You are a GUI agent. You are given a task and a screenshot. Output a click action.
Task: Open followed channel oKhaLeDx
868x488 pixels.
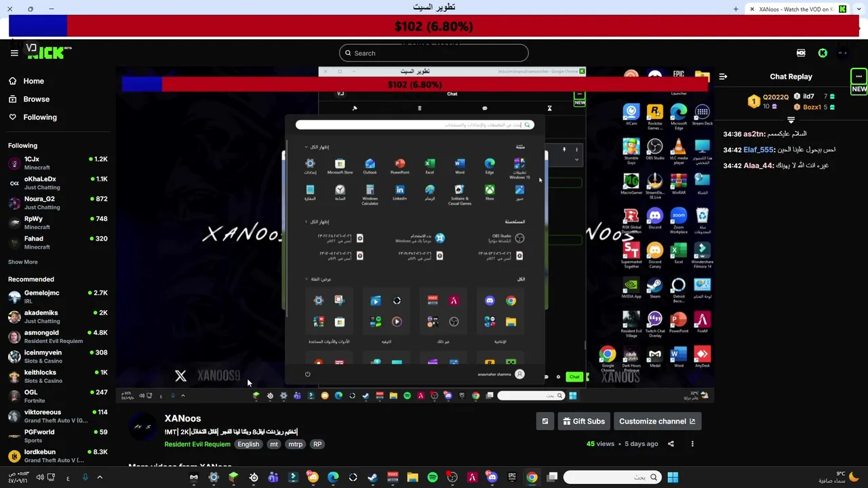pos(58,183)
